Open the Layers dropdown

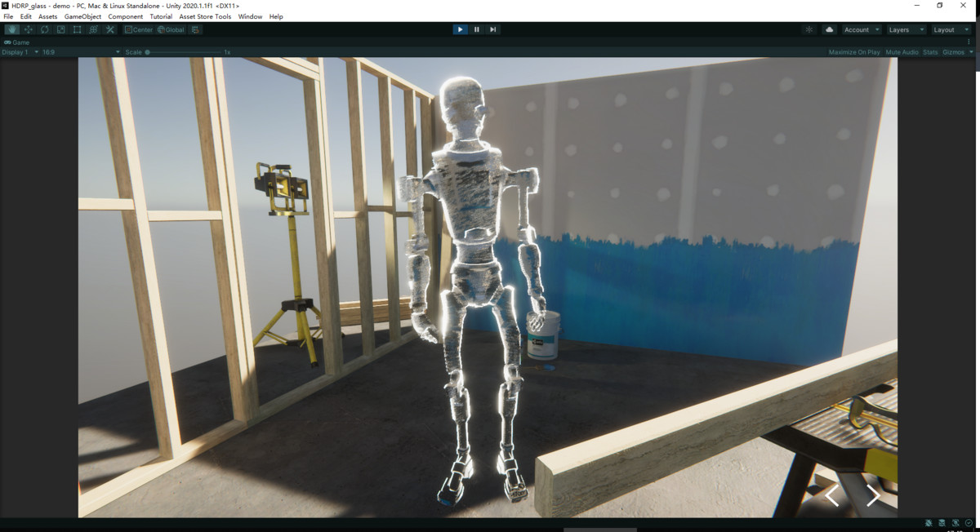(x=906, y=29)
